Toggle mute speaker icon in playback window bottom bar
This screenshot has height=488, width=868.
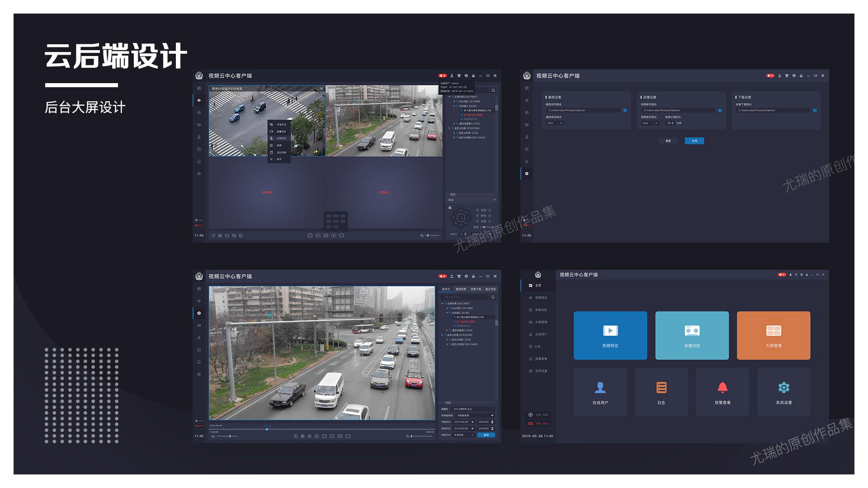tap(408, 436)
